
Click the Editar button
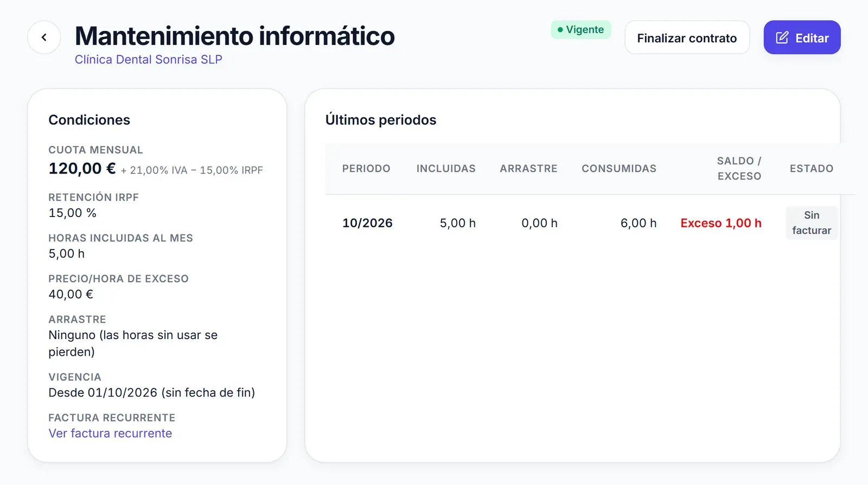802,37
